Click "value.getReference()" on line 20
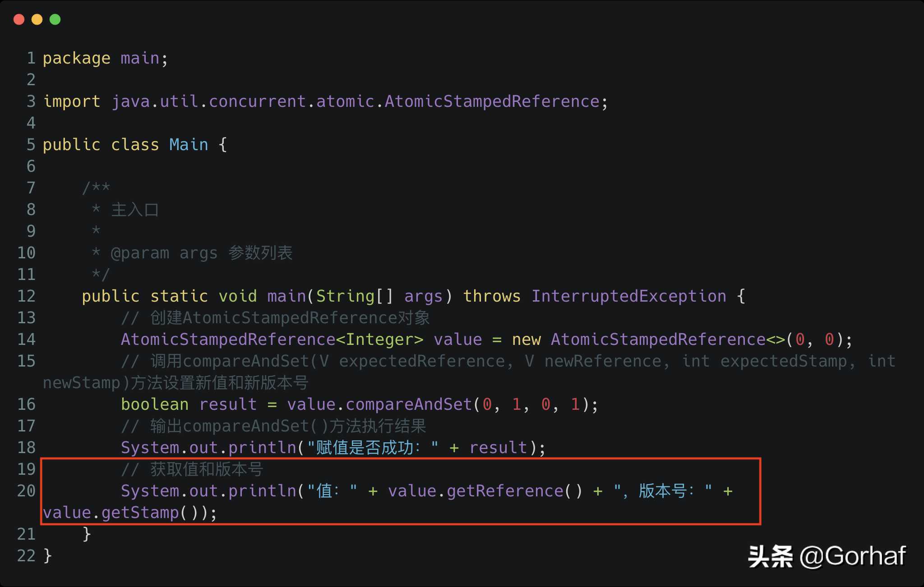This screenshot has width=924, height=587. pyautogui.click(x=485, y=491)
